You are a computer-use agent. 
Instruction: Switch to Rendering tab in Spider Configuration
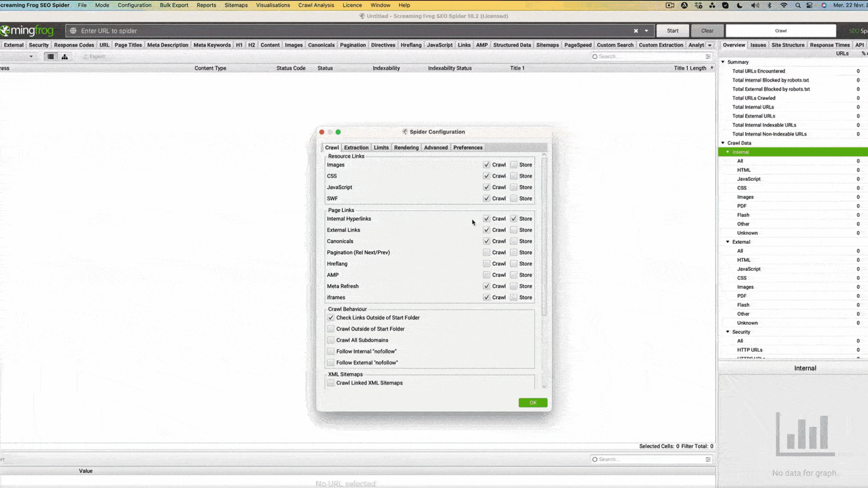[x=406, y=148]
